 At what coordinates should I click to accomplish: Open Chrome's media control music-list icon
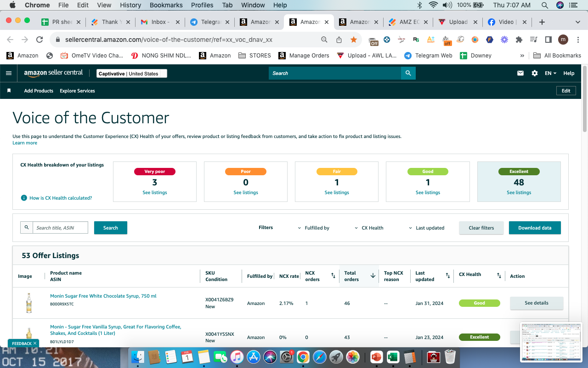(x=534, y=40)
